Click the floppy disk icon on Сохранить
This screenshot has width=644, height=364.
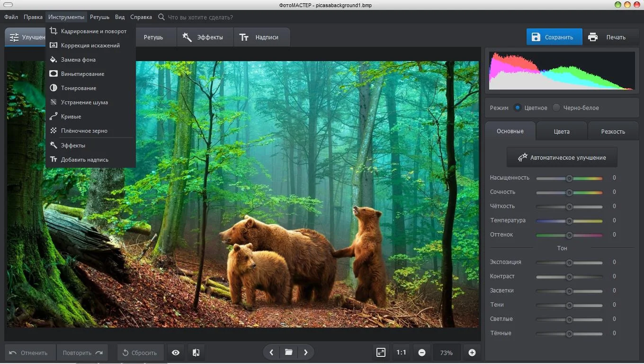(536, 37)
